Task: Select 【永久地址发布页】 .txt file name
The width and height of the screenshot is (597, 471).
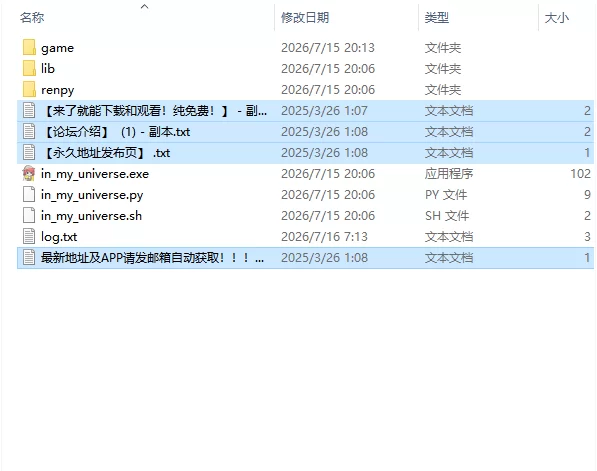Action: click(x=106, y=153)
